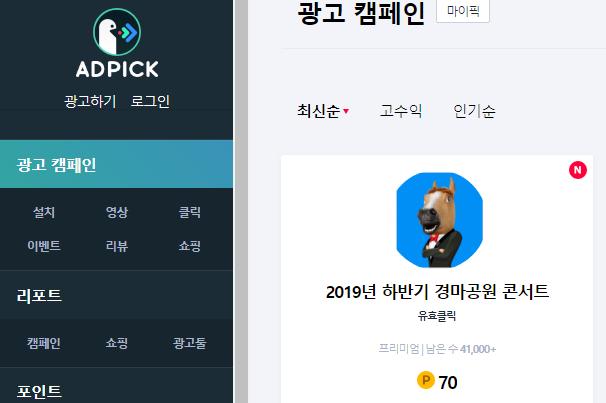Image resolution: width=606 pixels, height=403 pixels.
Task: Filter campaigns by 이벤트
Action: pyautogui.click(x=44, y=246)
